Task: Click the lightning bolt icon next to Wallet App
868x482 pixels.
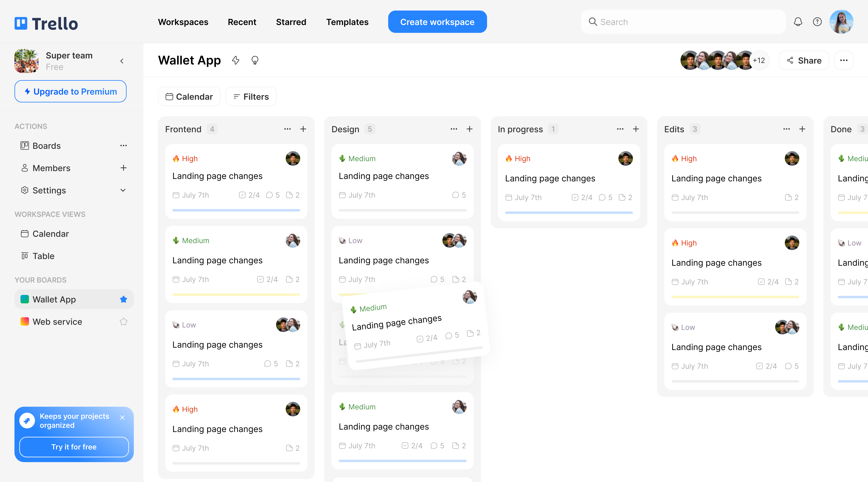Action: click(236, 60)
